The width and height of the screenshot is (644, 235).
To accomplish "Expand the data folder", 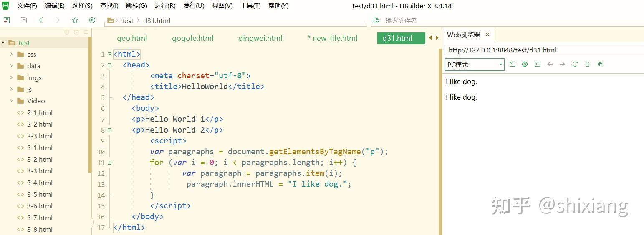I will [12, 66].
